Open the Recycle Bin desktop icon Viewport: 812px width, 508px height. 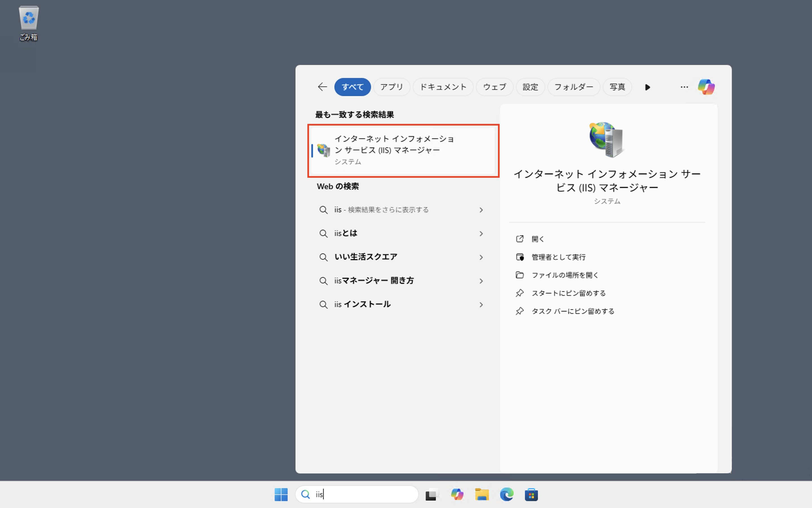click(x=28, y=23)
